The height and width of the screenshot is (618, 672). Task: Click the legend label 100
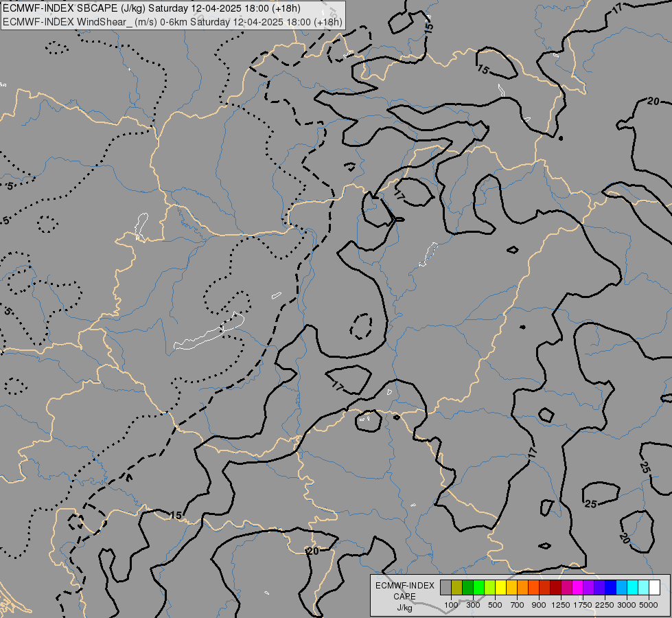[451, 605]
